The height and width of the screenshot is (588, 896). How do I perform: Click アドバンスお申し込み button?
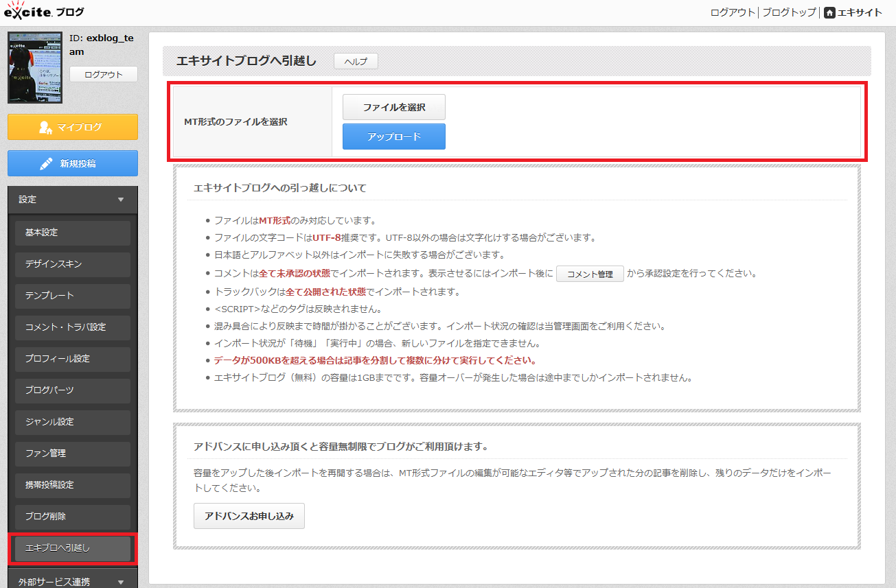[249, 516]
